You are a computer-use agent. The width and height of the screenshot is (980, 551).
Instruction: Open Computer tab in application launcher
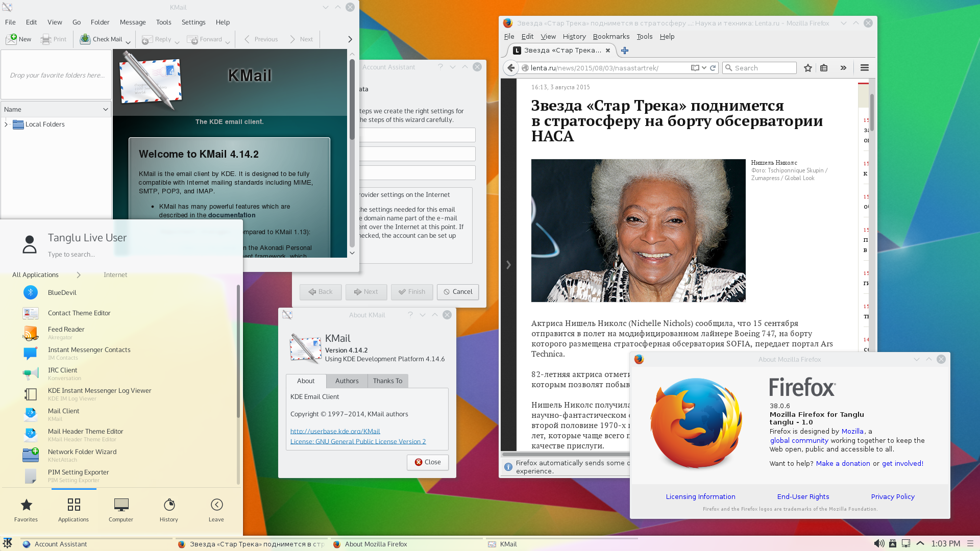(121, 510)
